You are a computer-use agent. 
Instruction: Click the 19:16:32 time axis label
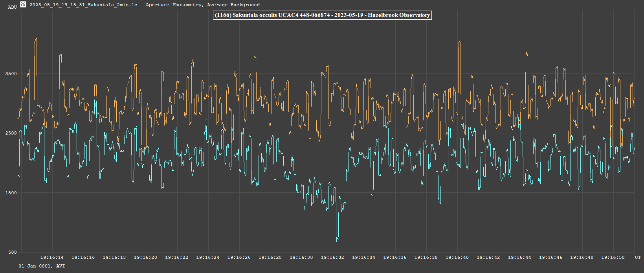[332, 257]
